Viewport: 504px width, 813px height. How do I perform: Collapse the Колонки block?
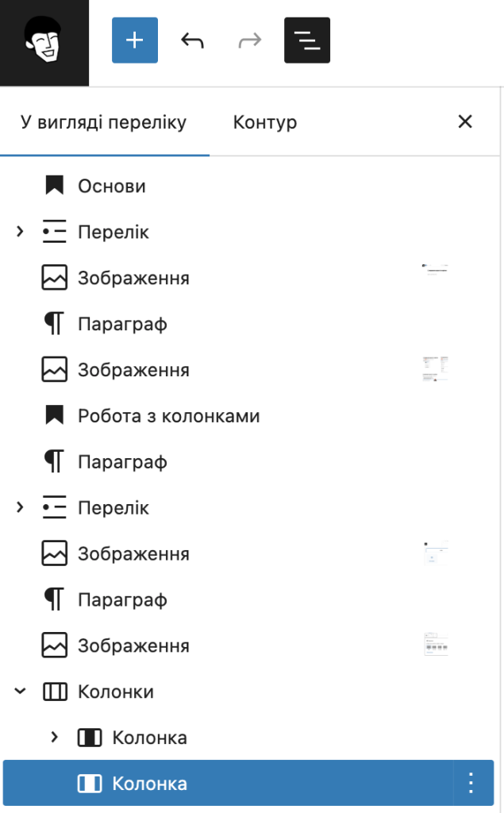tap(20, 692)
